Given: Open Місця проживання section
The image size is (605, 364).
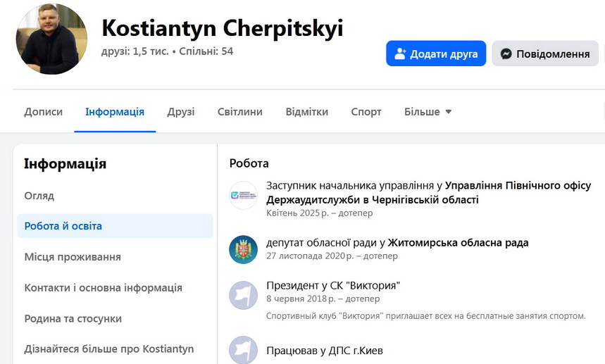Looking at the screenshot, I should point(73,257).
